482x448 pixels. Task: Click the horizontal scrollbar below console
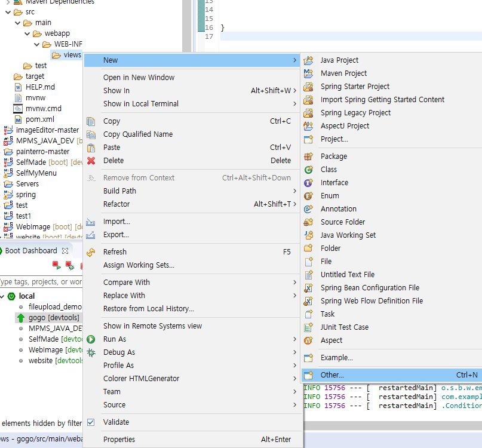click(x=392, y=426)
